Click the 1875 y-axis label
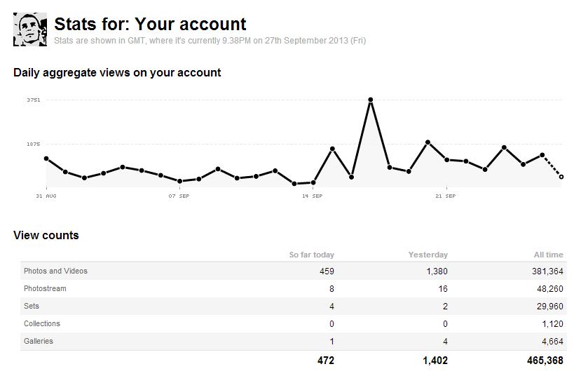Image resolution: width=588 pixels, height=383 pixels. (x=34, y=145)
